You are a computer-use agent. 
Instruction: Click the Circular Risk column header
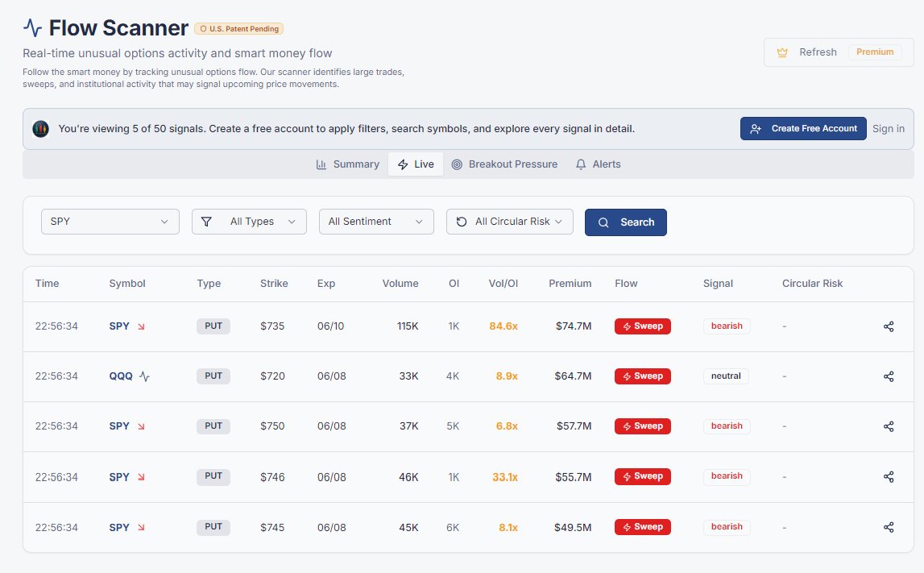(812, 284)
